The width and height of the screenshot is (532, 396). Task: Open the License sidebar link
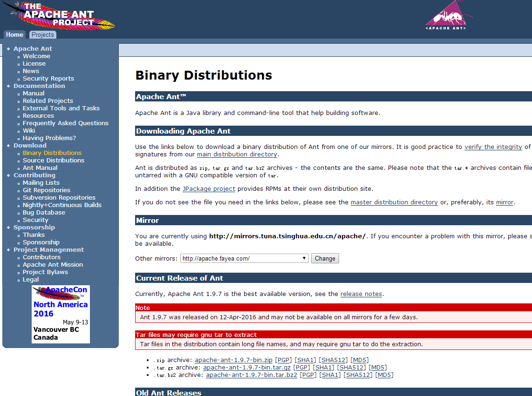(x=34, y=63)
